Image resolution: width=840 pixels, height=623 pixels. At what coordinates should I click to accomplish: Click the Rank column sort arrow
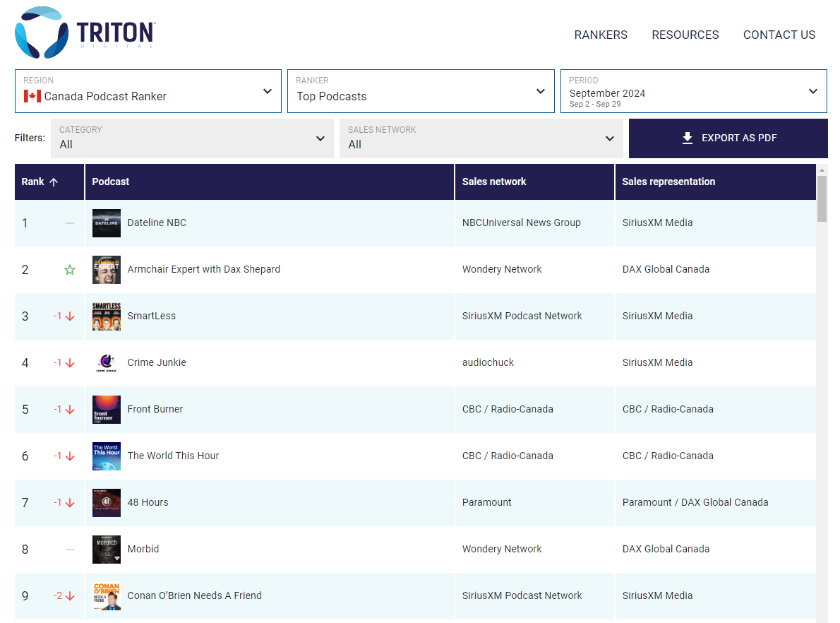pyautogui.click(x=54, y=182)
